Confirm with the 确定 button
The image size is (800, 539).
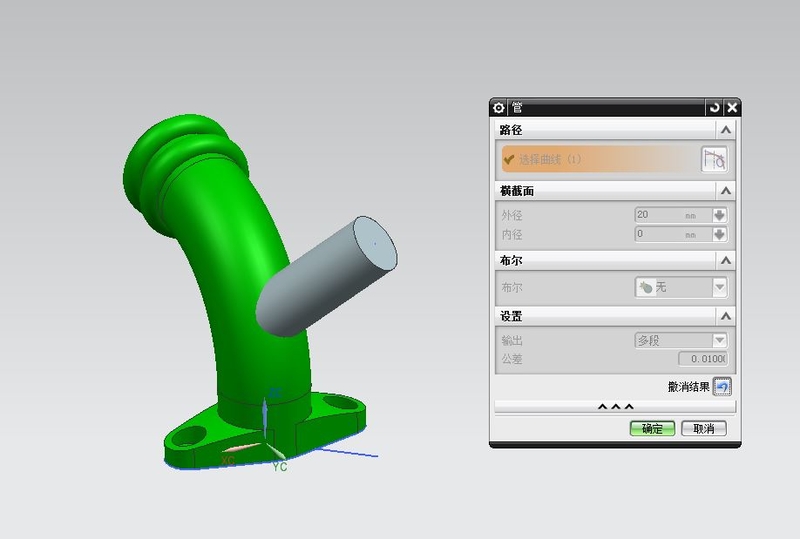652,428
